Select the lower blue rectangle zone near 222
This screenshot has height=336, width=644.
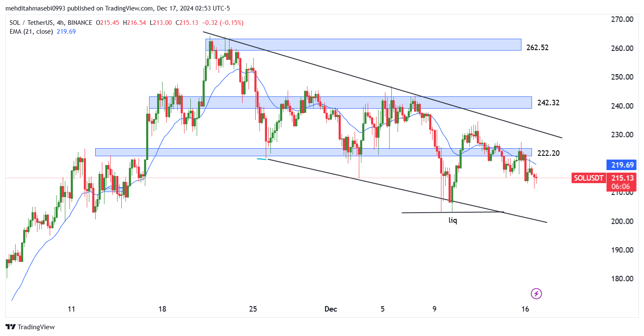click(x=313, y=152)
